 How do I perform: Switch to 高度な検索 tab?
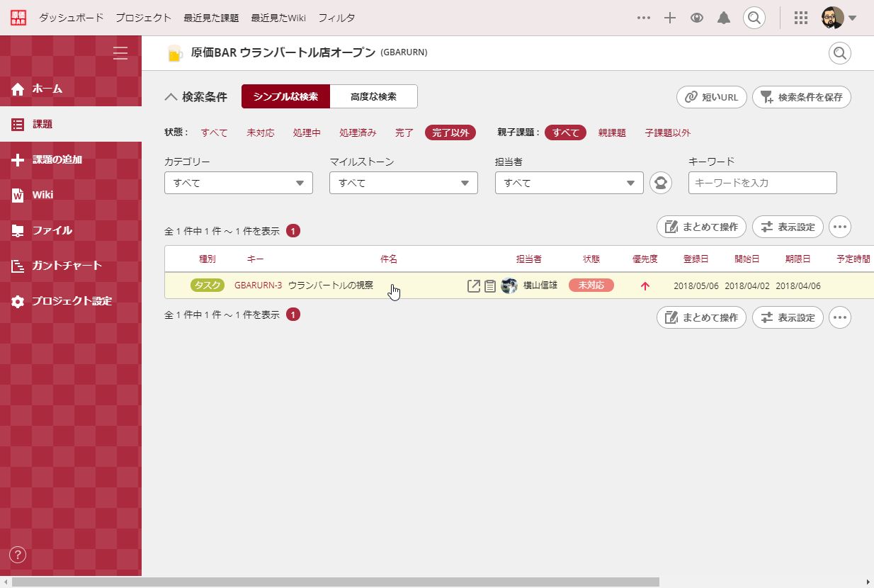tap(374, 96)
